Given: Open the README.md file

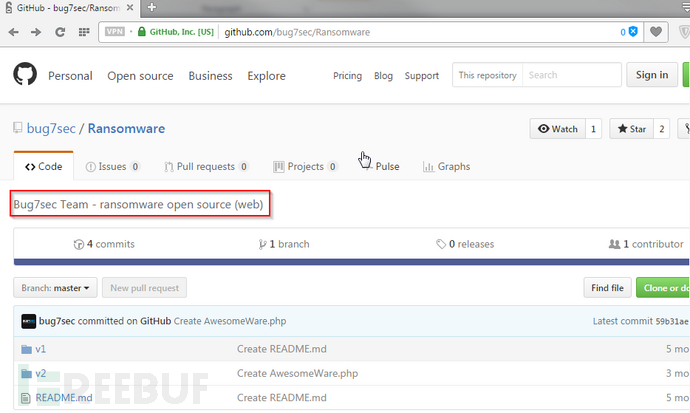Looking at the screenshot, I should (x=64, y=398).
